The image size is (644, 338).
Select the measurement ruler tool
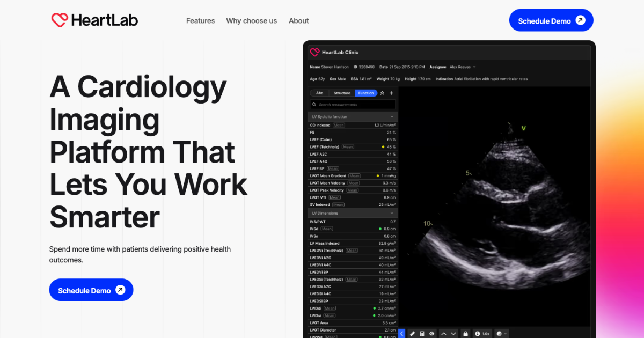[x=412, y=334]
